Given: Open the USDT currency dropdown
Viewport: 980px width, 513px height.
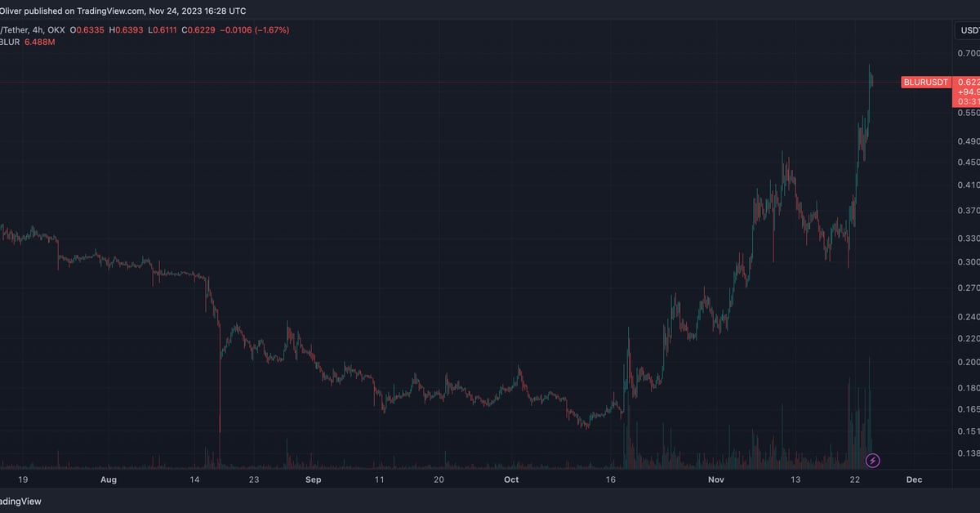Looking at the screenshot, I should pyautogui.click(x=968, y=31).
